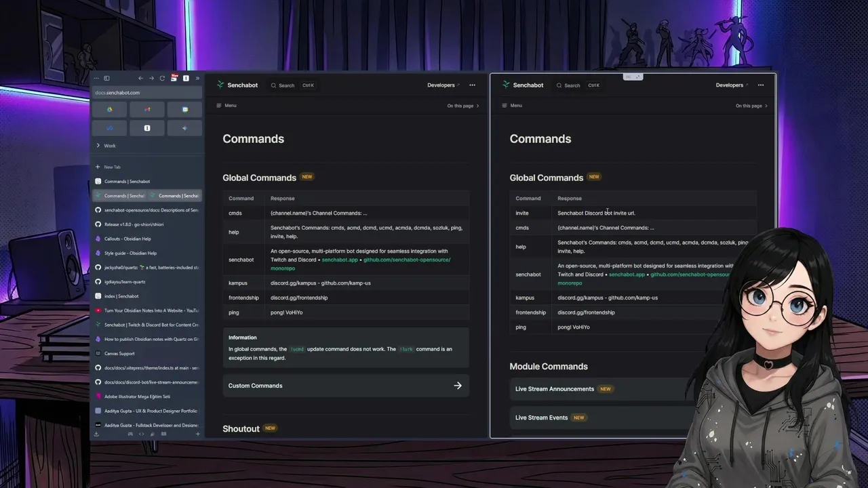This screenshot has width=868, height=488.
Task: Open the index | Senchabot tab
Action: 147,296
